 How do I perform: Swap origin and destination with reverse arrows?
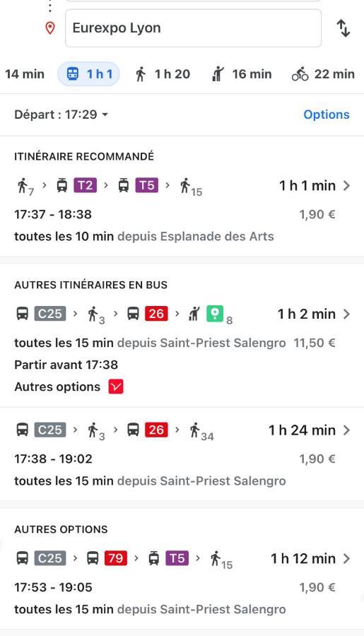point(344,28)
